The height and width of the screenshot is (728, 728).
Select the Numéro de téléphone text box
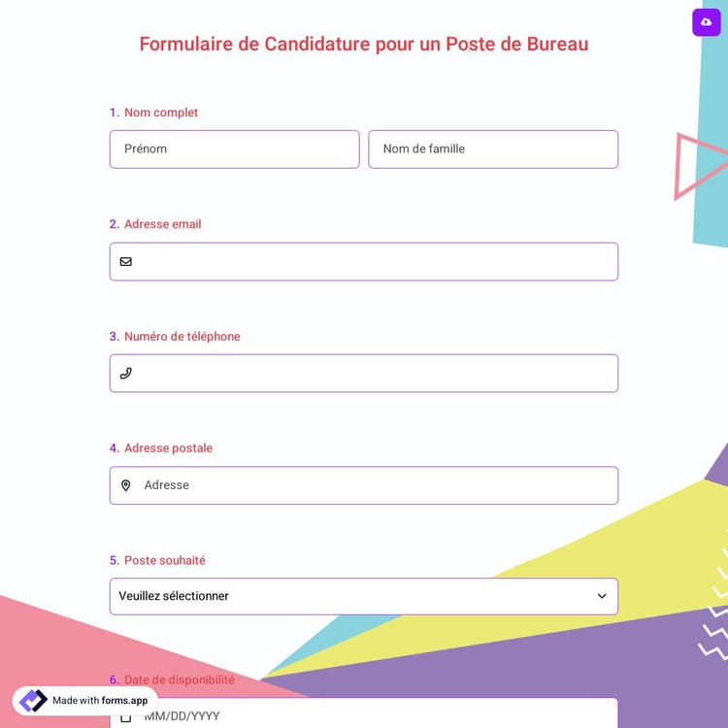point(374,373)
